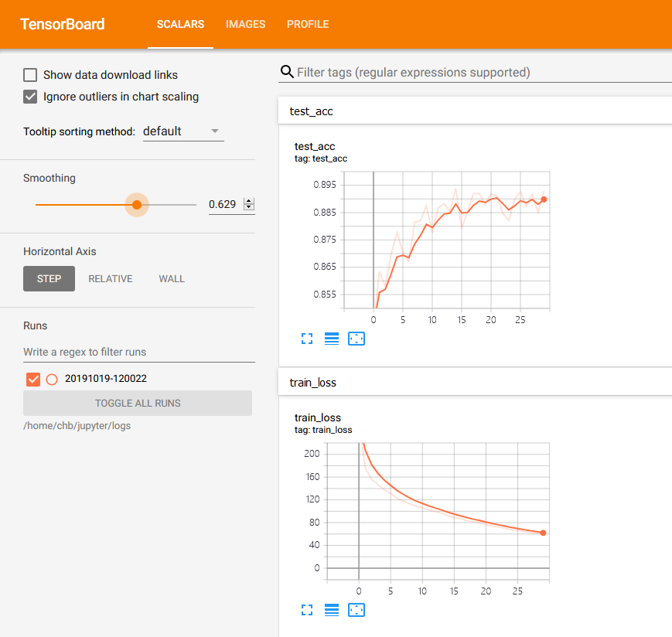This screenshot has width=672, height=637.
Task: Click the search icon in the filter tags bar
Action: 286,71
